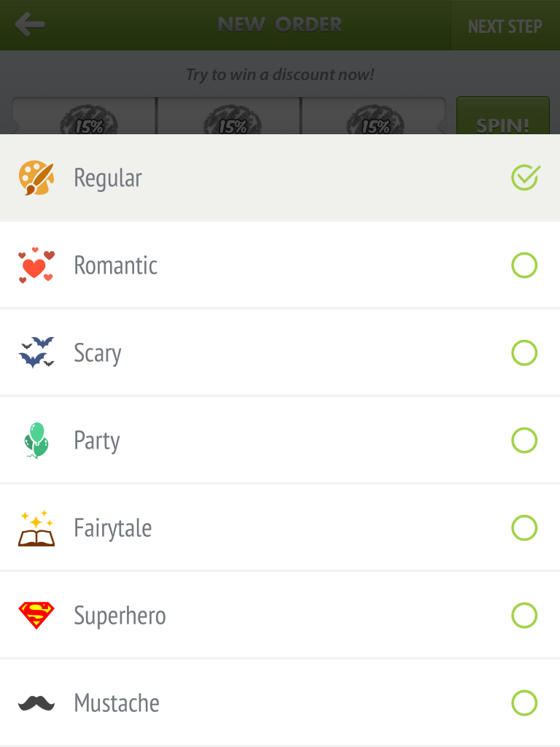Select the Superhero radio button
The height and width of the screenshot is (747, 560).
(524, 616)
